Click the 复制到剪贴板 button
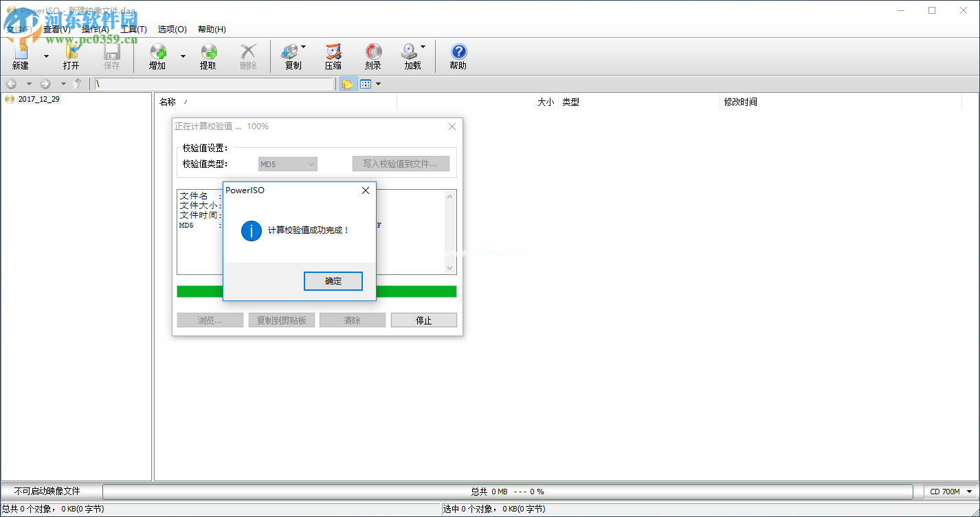The width and height of the screenshot is (980, 517). pyautogui.click(x=282, y=320)
